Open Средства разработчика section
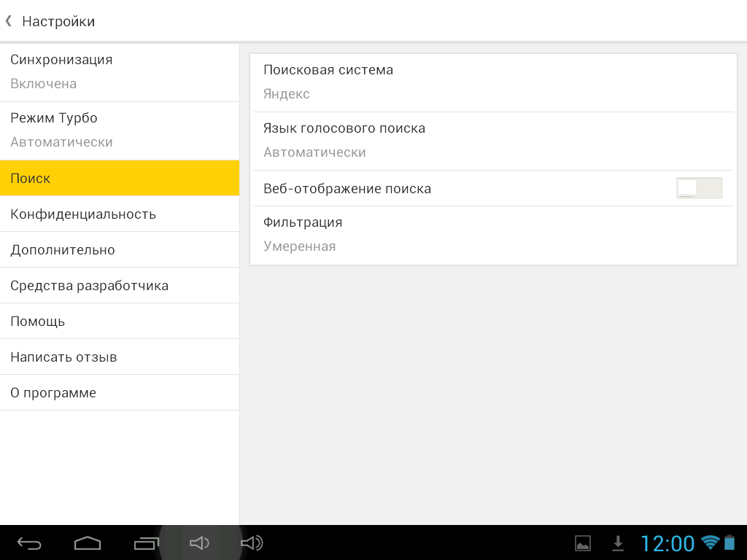The width and height of the screenshot is (747, 560). coord(120,285)
